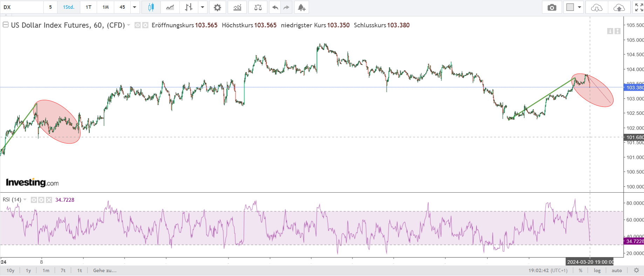Take a chart snapshot with camera icon
This screenshot has height=276, width=644.
point(552,7)
